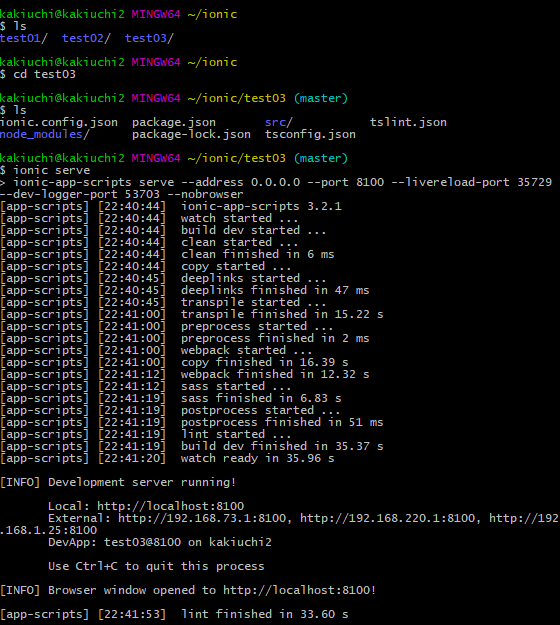
Task: Click the node_modules/ directory entry
Action: tap(45, 134)
